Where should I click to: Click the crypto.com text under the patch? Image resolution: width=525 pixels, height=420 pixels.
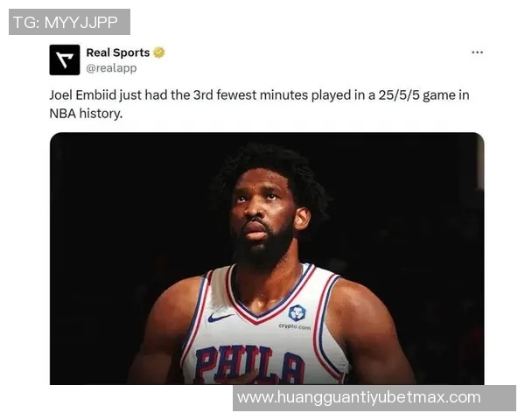[295, 326]
